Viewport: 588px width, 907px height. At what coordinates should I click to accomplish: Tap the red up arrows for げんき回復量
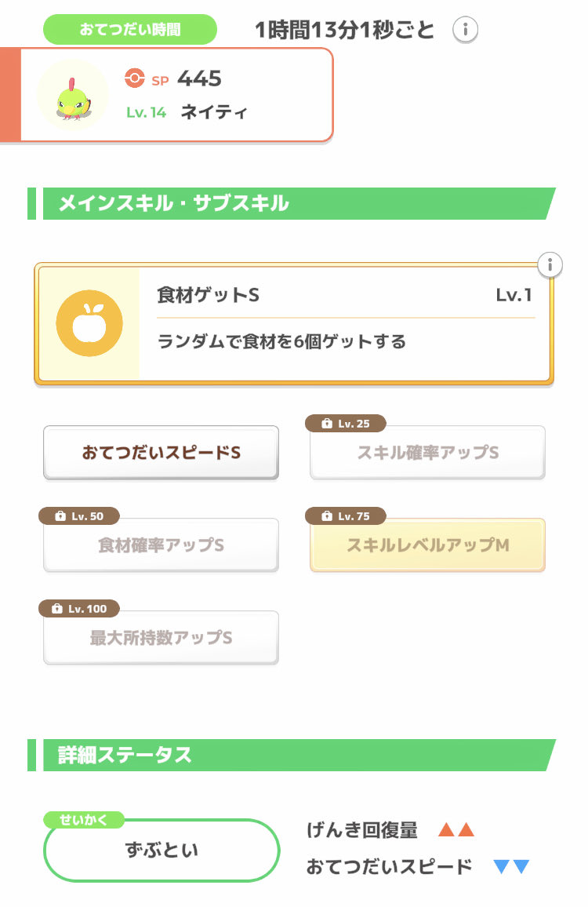[456, 830]
